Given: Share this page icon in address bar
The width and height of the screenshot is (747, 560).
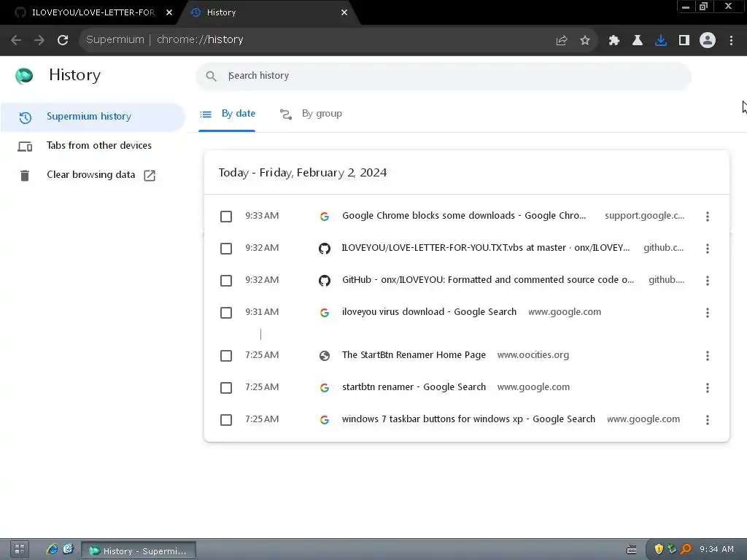Looking at the screenshot, I should (x=562, y=41).
